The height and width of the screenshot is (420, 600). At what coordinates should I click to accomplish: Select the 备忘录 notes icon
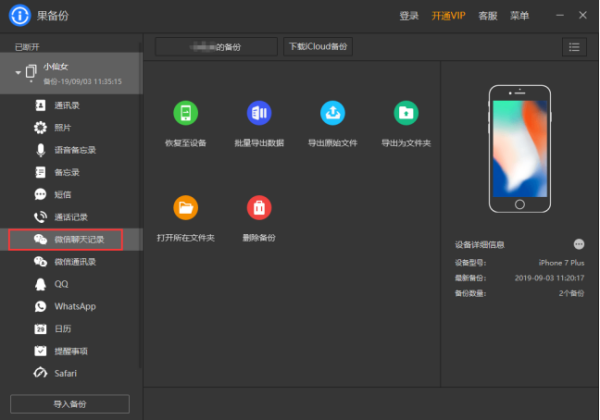40,172
